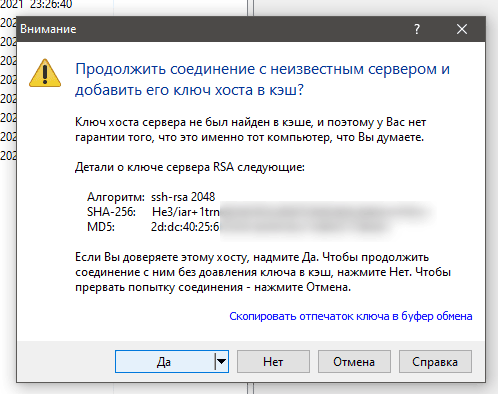
Task: Open help via the Справка button
Action: 435,361
